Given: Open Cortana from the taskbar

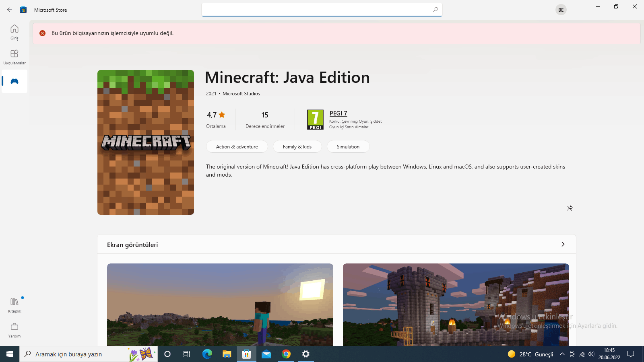Looking at the screenshot, I should (167, 354).
